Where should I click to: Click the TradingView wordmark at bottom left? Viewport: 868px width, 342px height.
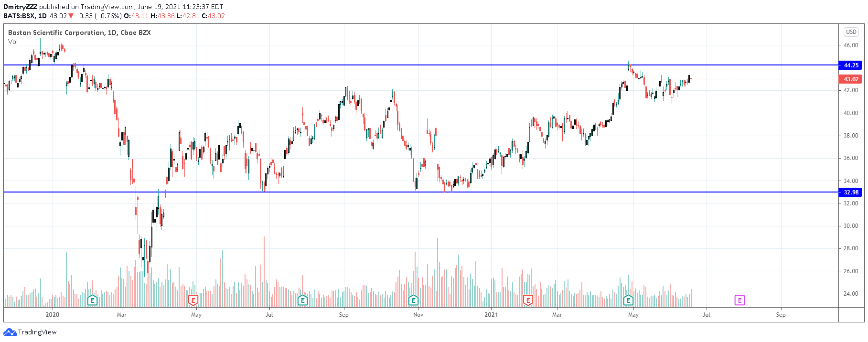(37, 332)
